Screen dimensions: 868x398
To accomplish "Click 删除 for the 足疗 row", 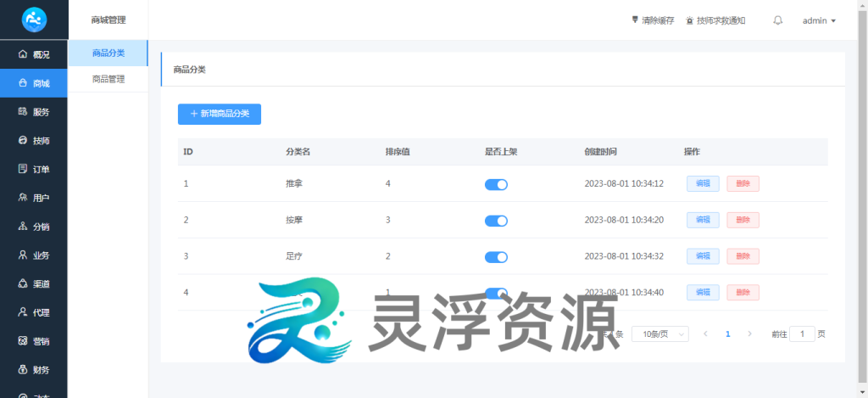I will click(743, 256).
